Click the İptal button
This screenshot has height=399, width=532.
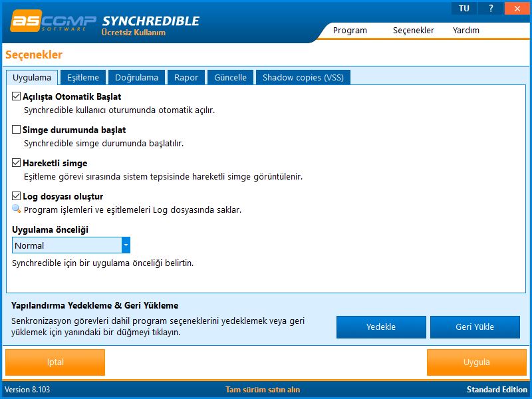click(55, 362)
